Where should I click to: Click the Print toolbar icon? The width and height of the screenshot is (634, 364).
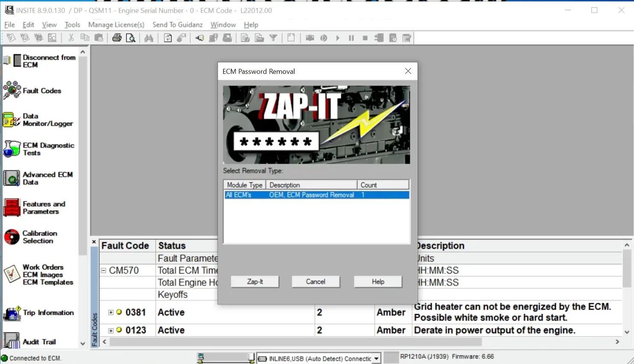tap(117, 38)
